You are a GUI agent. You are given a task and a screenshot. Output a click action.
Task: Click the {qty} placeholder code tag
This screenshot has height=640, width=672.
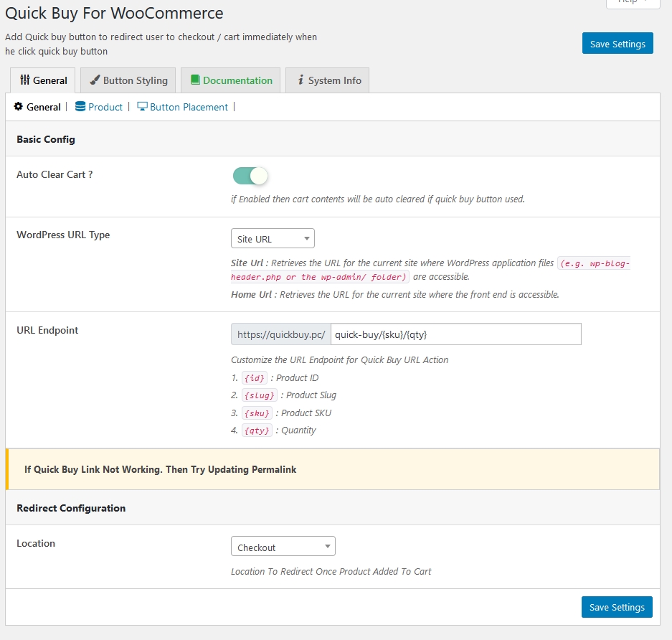[x=257, y=430]
